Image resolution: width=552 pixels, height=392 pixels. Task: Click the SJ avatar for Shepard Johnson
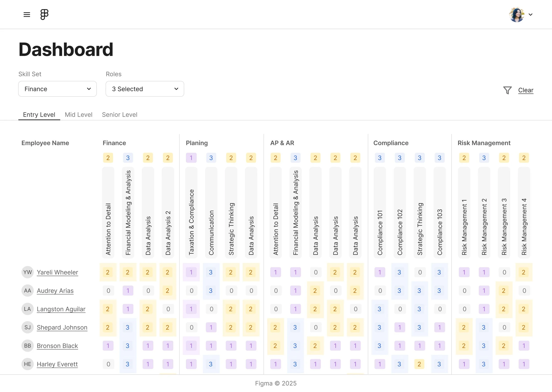tap(27, 327)
